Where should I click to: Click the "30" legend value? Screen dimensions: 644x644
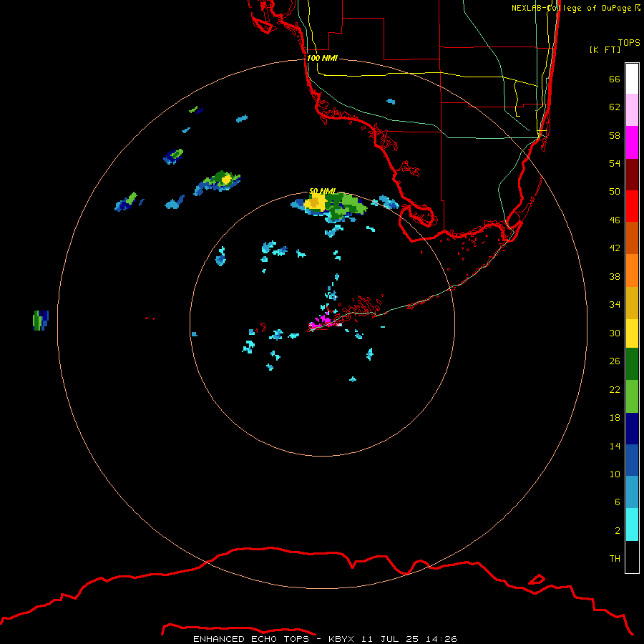coord(615,333)
